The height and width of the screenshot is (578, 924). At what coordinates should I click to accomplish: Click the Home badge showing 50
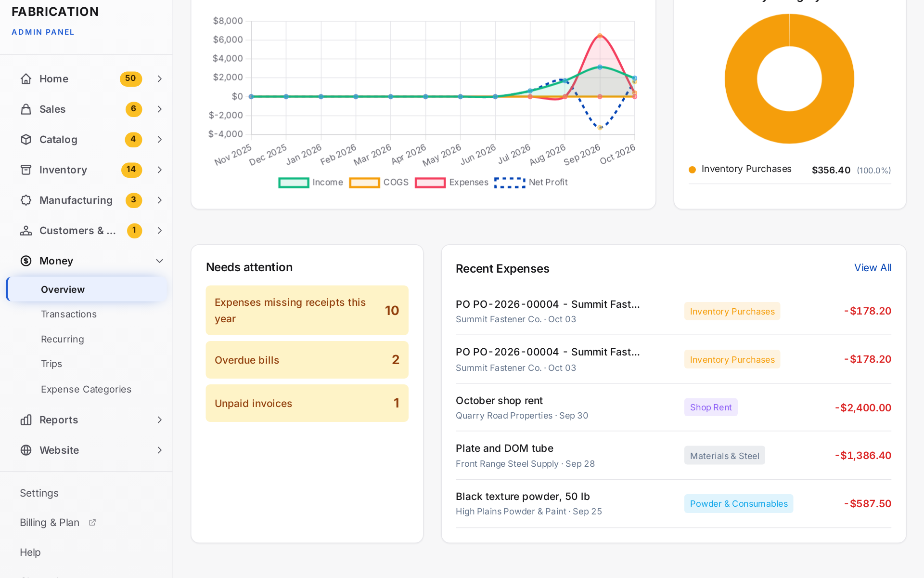(130, 79)
